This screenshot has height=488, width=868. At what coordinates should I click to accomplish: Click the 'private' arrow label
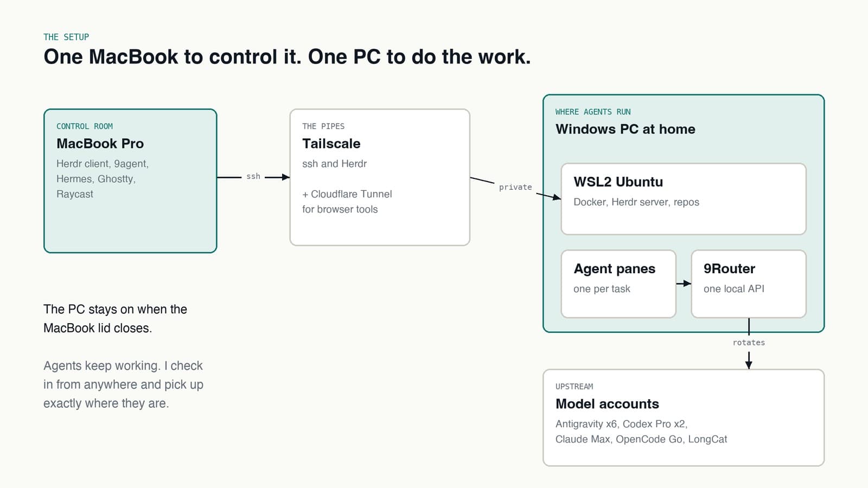(515, 187)
